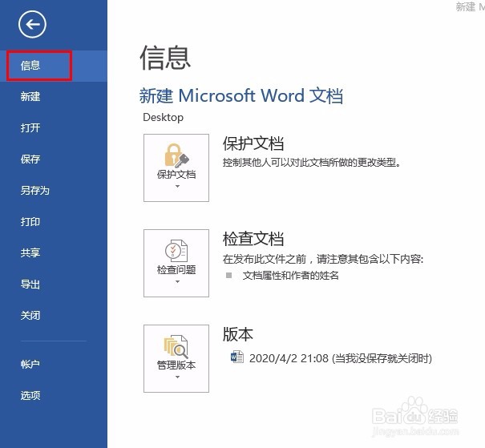Choose 关闭 to close the document
The image size is (485, 448).
[x=30, y=315]
